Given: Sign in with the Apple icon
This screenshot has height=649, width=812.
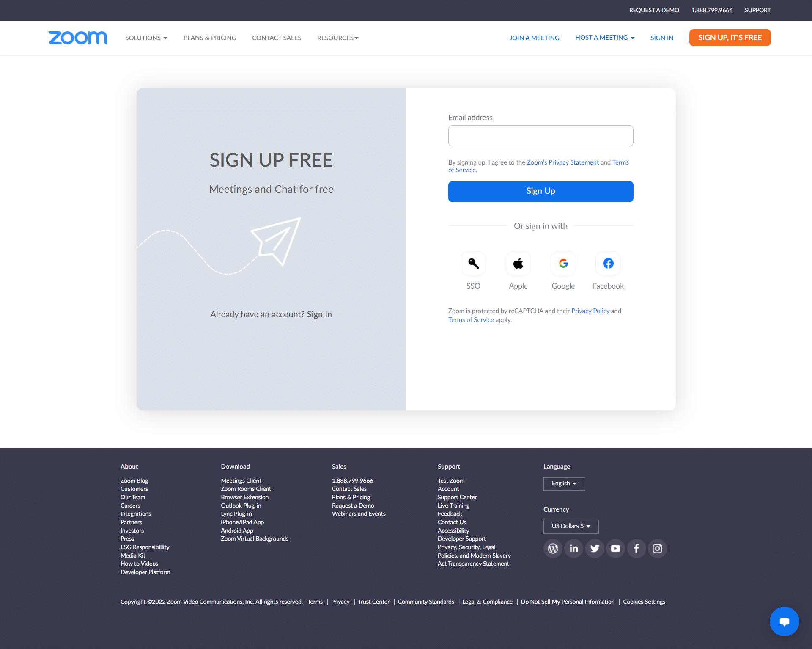Looking at the screenshot, I should coord(518,263).
